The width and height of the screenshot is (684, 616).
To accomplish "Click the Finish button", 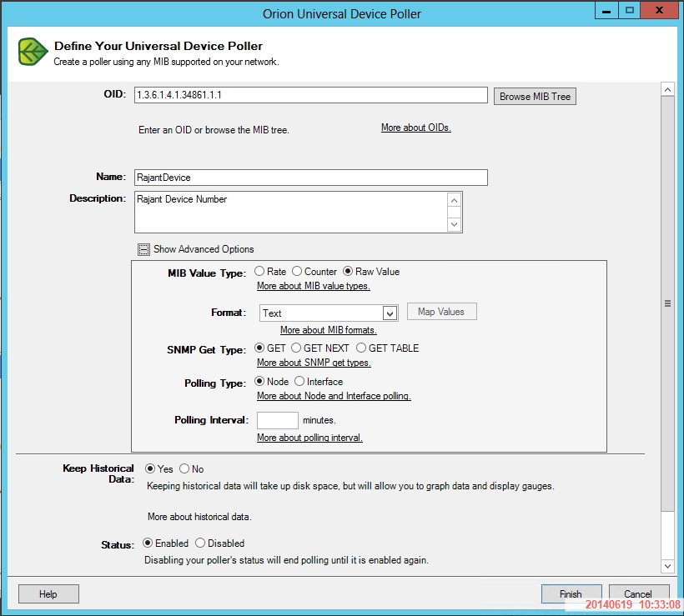I will click(x=571, y=593).
